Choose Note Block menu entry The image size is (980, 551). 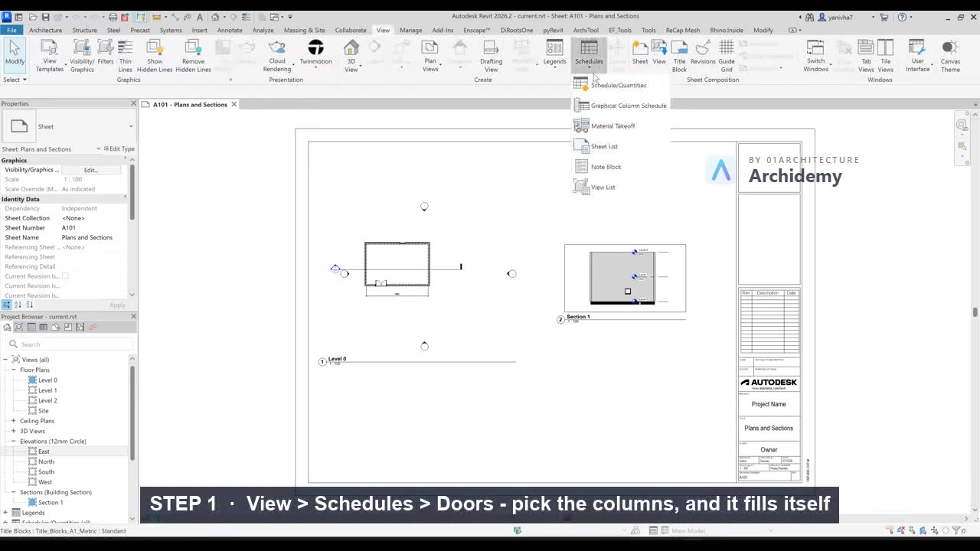point(606,167)
